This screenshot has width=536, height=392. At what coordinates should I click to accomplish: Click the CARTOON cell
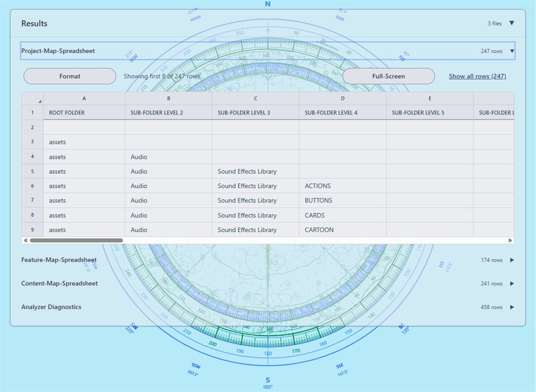click(x=343, y=230)
